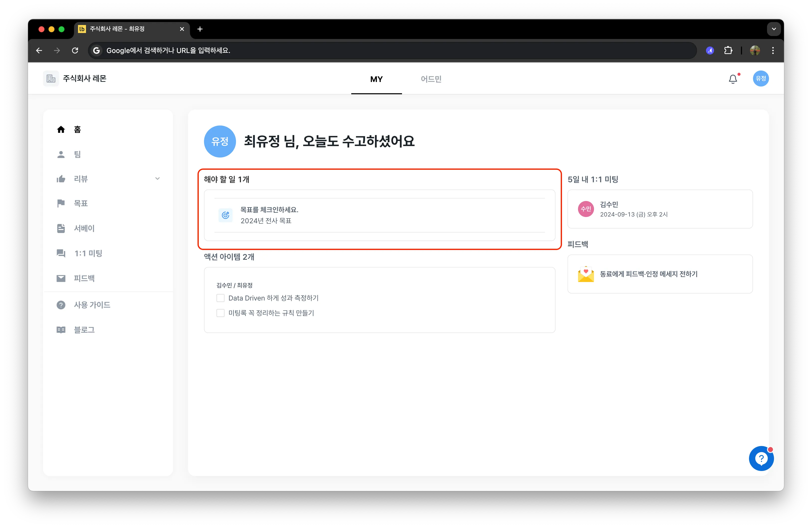This screenshot has width=812, height=528.
Task: Click the 수민 pink avatar
Action: tap(586, 209)
